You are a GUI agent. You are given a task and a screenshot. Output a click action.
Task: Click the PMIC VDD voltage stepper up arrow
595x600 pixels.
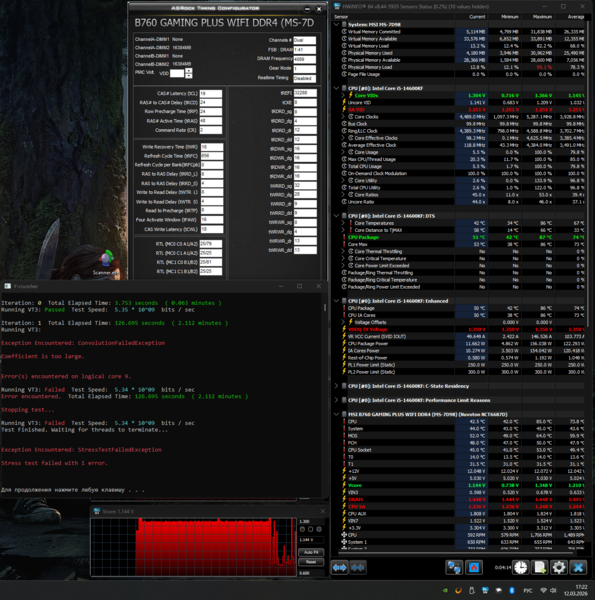pos(188,70)
